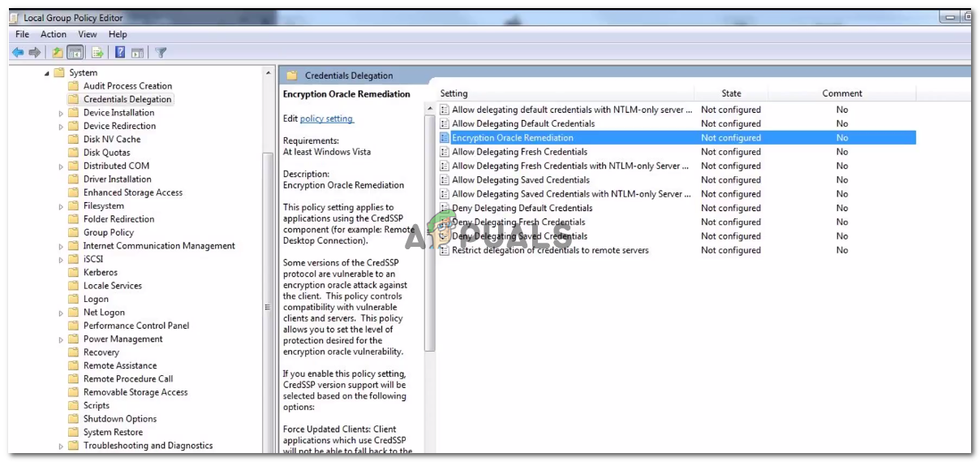Screen dimensions: 980x462
Task: Select System Restore in the tree
Action: 113,432
